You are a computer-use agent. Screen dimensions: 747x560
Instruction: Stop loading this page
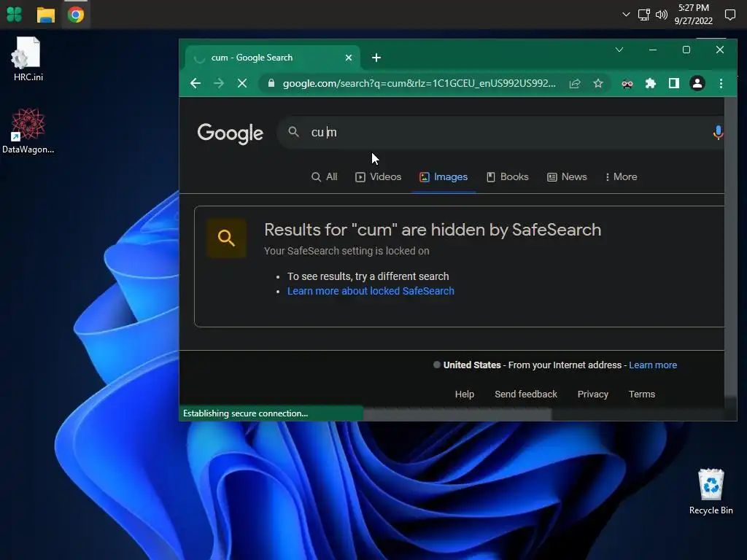tap(242, 83)
